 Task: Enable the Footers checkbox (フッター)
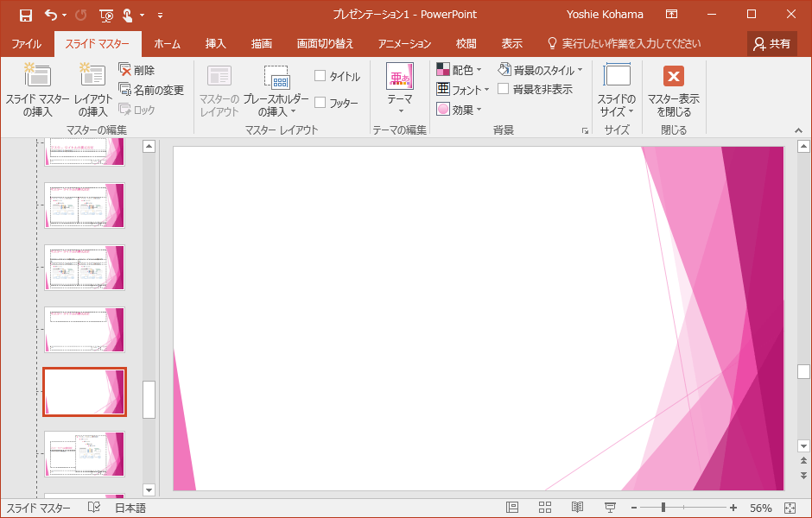[320, 103]
